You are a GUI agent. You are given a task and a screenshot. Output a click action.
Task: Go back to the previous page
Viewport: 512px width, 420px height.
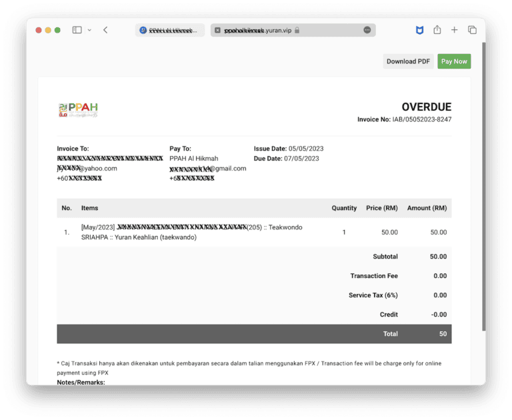pyautogui.click(x=105, y=30)
